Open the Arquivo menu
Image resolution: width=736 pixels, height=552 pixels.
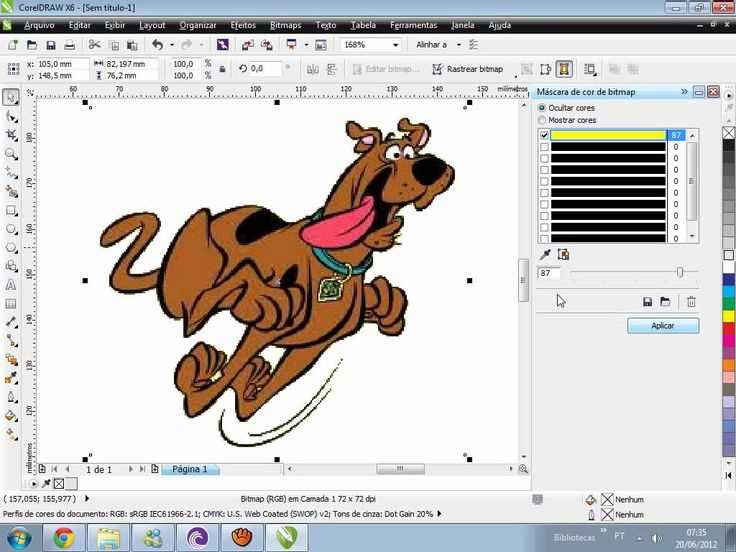tap(39, 25)
